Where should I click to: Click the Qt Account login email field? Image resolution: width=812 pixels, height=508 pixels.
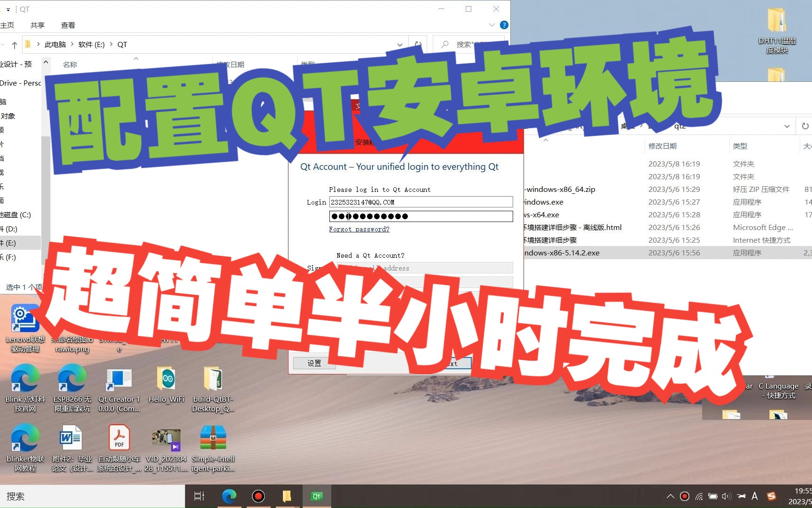click(421, 202)
